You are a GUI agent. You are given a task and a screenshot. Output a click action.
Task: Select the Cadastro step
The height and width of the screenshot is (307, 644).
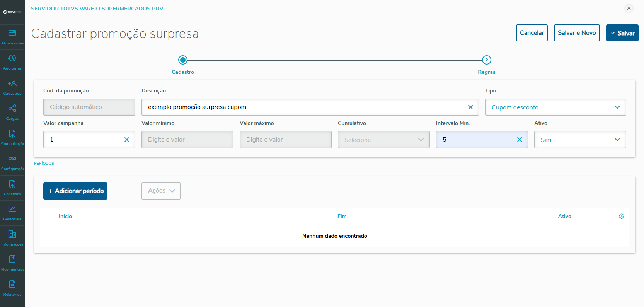point(183,60)
